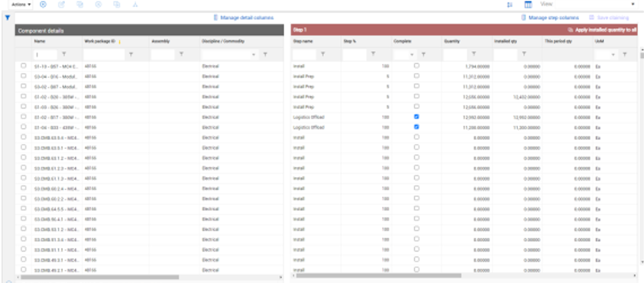This screenshot has height=283, width=644.
Task: Open the Complete column filter funnel
Action: click(x=423, y=54)
